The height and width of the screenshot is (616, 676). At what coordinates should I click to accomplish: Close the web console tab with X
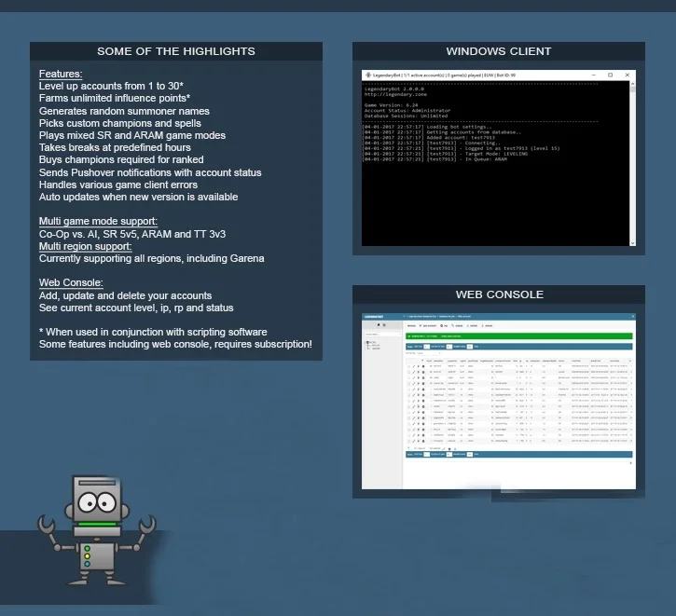click(x=632, y=316)
